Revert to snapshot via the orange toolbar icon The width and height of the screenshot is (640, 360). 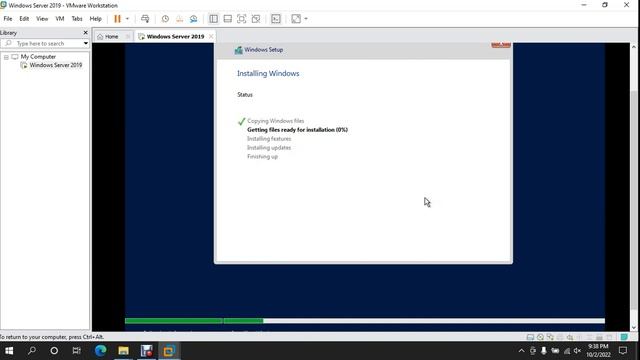pyautogui.click(x=179, y=19)
